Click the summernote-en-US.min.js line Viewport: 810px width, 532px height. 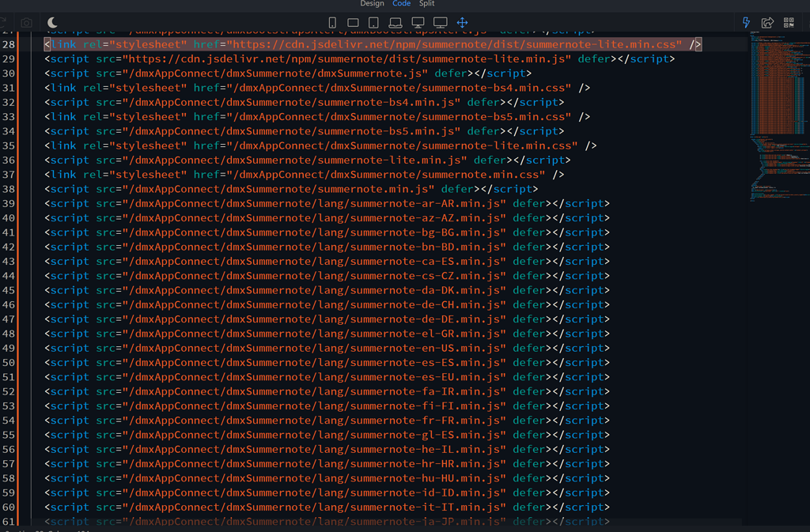[x=327, y=348]
